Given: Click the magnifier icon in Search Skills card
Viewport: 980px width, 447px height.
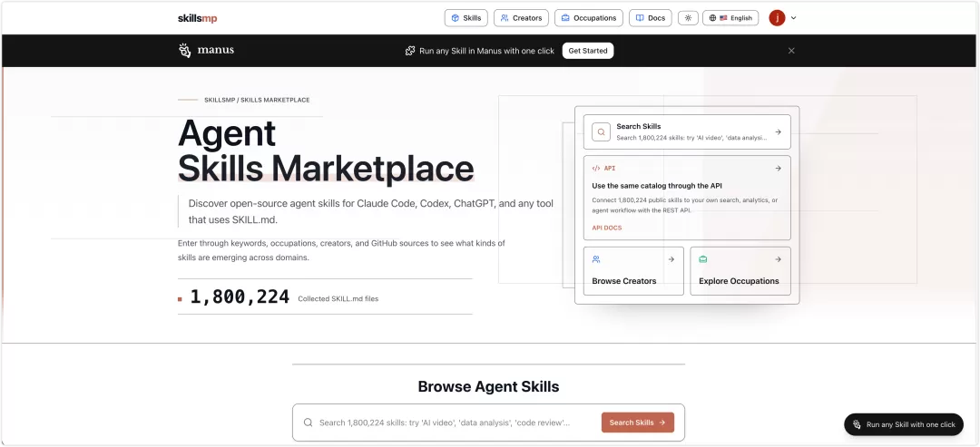Looking at the screenshot, I should [x=602, y=131].
